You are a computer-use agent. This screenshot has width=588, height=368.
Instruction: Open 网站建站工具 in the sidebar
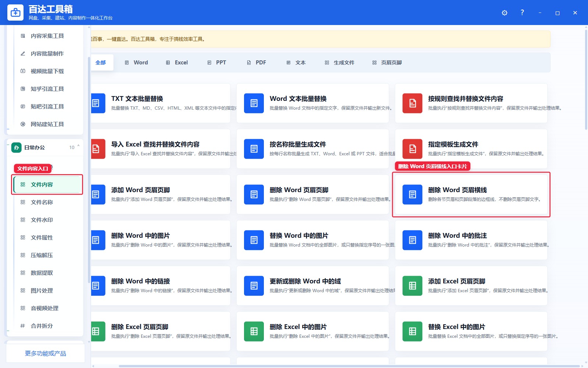click(47, 124)
